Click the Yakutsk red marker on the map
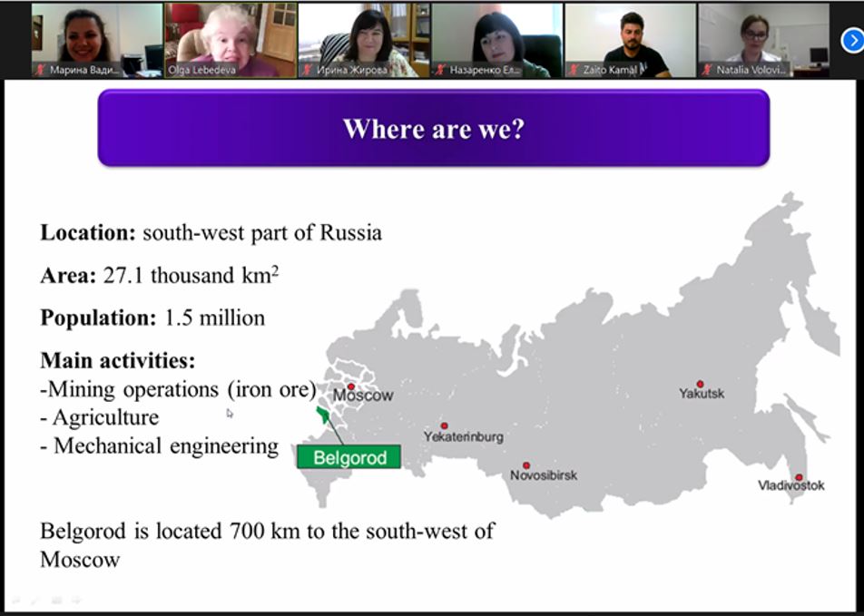This screenshot has height=616, width=864. click(x=700, y=385)
